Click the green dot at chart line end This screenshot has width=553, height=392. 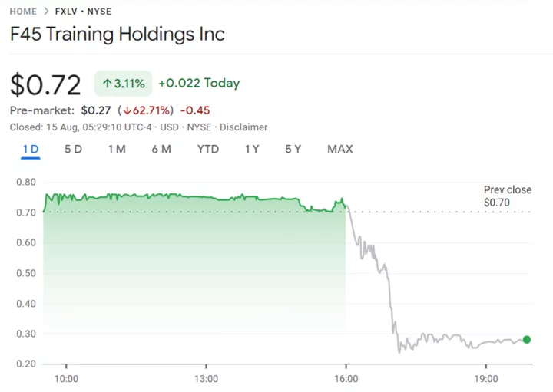coord(526,339)
